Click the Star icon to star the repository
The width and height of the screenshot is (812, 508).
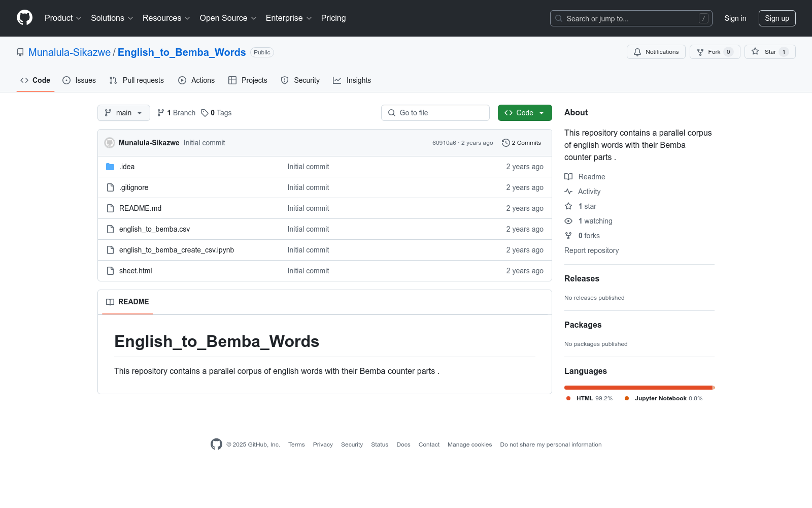click(755, 52)
